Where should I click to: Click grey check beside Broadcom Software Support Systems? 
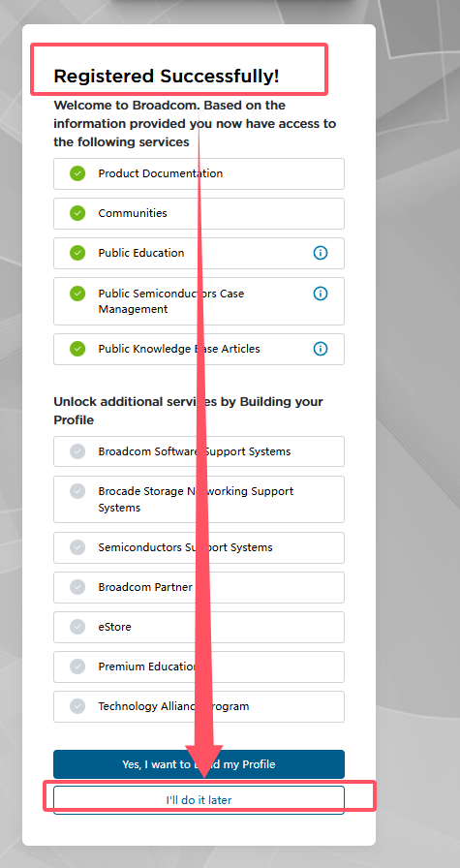77,451
